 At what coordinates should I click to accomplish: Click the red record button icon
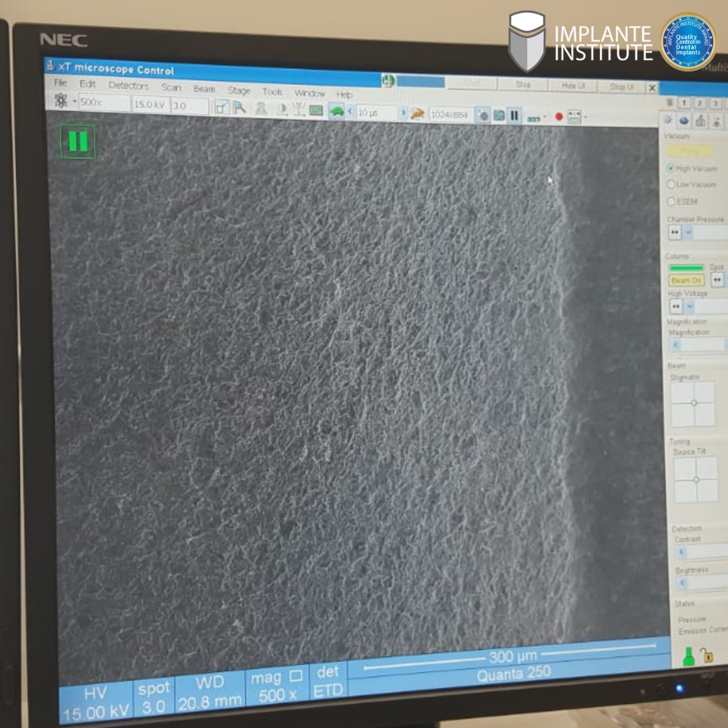coord(559,117)
